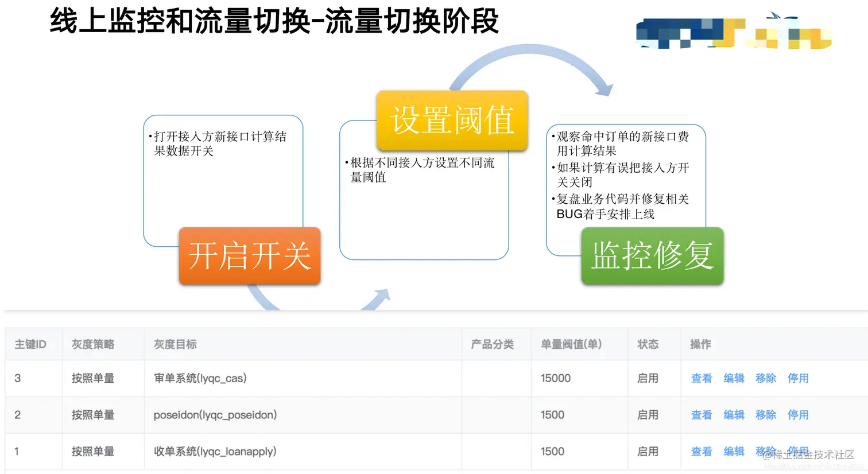This screenshot has width=868, height=474.
Task: Click 查看 link for 审单系统(lyqc_cas) row
Action: [702, 378]
